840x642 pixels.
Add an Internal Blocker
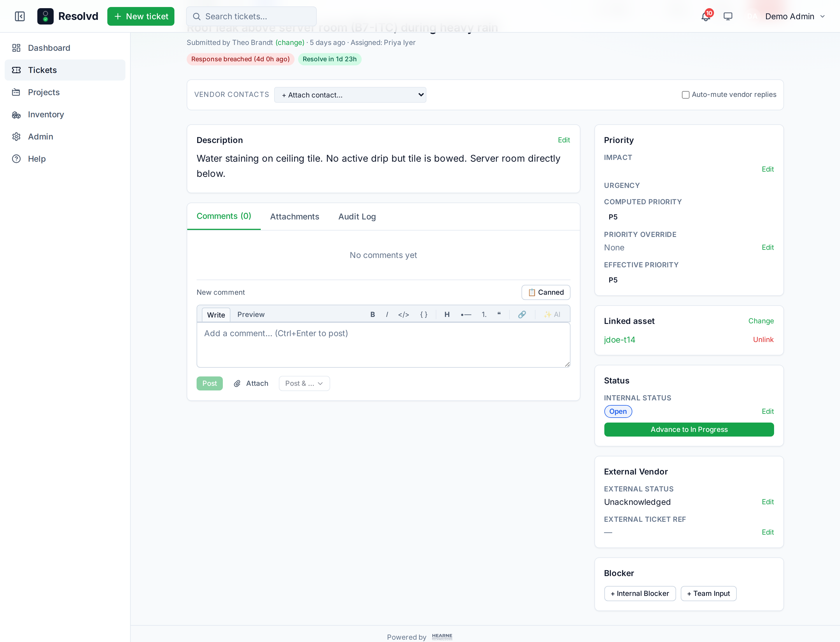(x=640, y=594)
